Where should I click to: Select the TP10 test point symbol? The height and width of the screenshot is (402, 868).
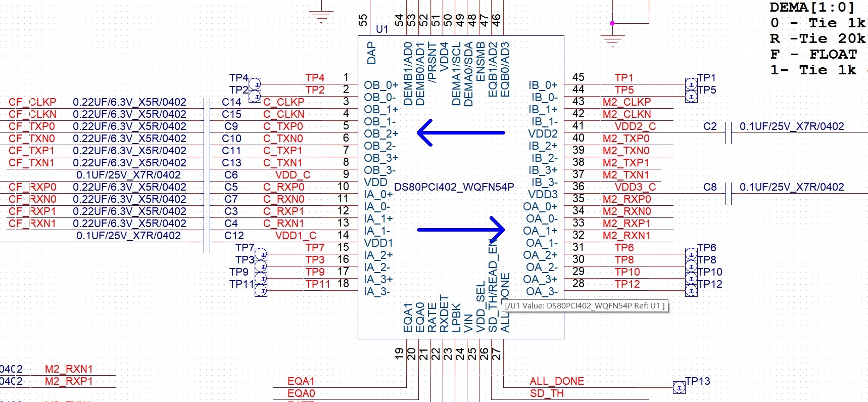coord(691,278)
